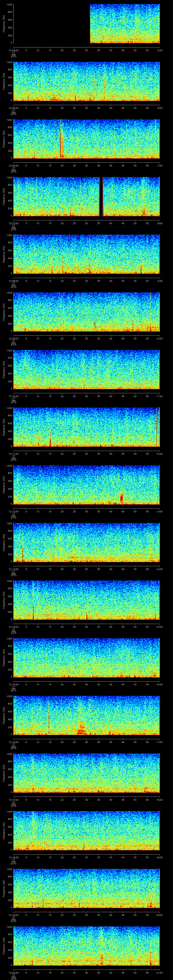Click the 12:08:00 start time label

coord(13,281)
